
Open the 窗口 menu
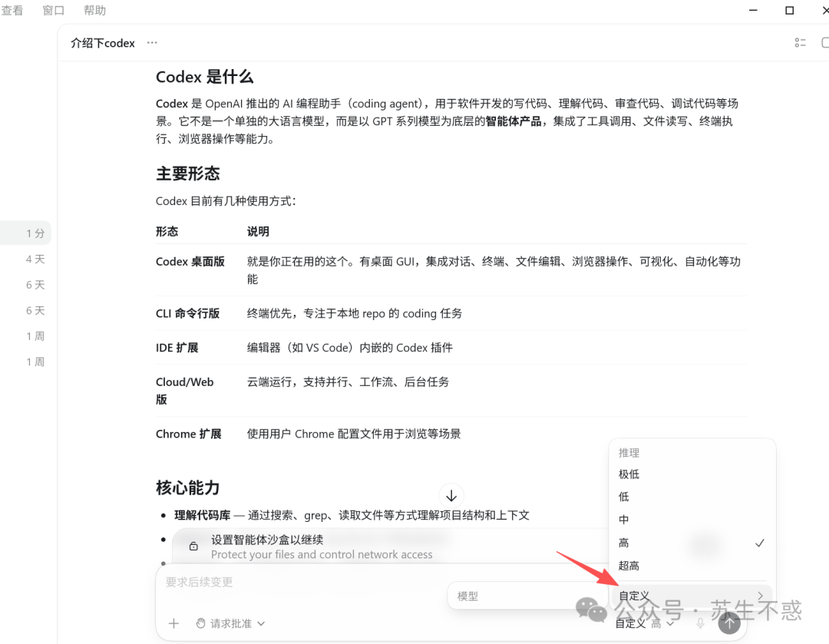pos(54,10)
